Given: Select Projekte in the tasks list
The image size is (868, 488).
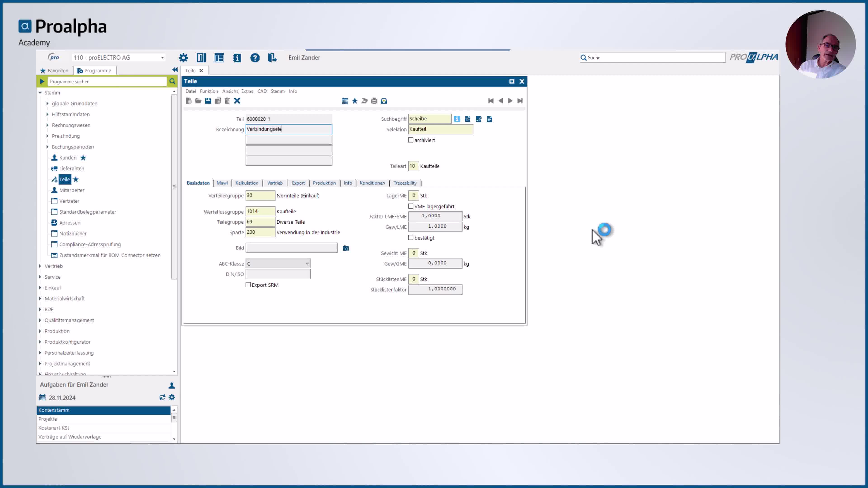Looking at the screenshot, I should click(x=104, y=419).
